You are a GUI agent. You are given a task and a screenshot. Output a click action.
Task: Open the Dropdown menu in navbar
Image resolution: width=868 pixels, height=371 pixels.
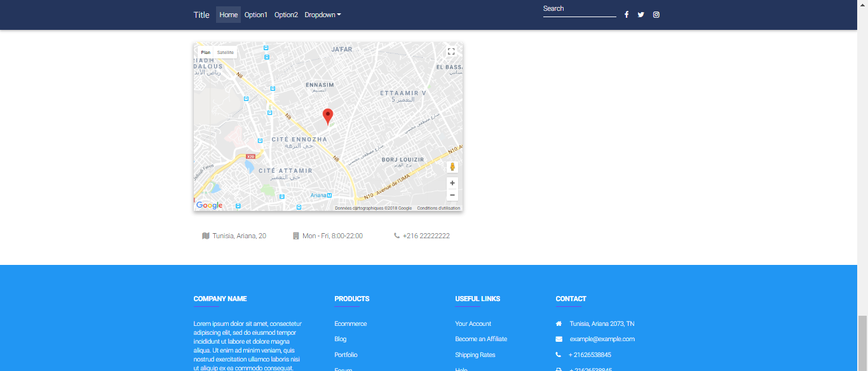(x=323, y=15)
